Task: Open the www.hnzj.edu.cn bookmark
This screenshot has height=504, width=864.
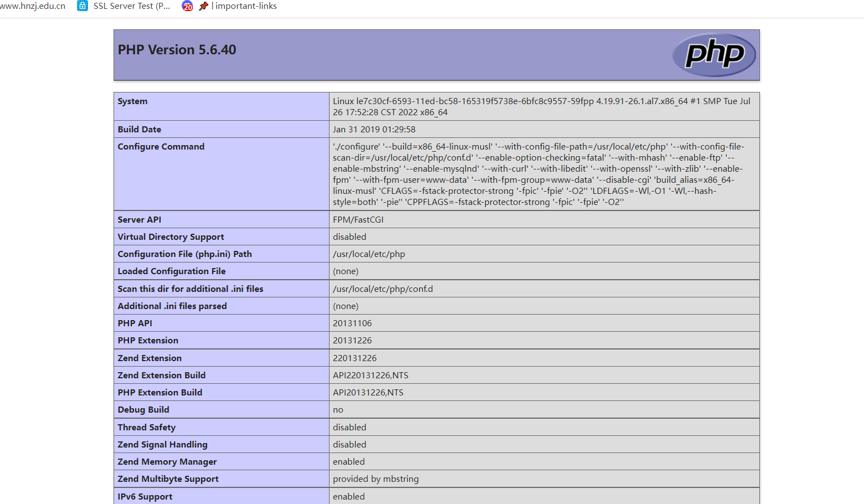Action: point(32,6)
